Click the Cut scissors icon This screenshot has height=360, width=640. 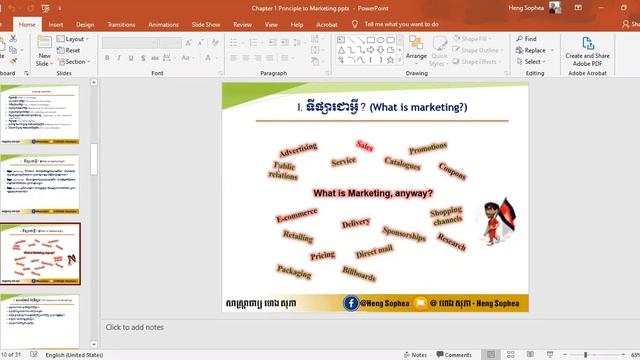pos(13,38)
